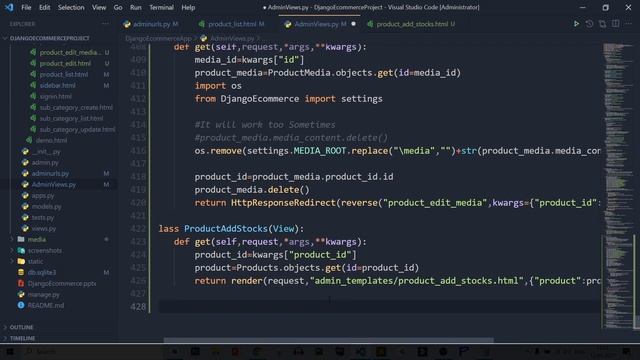Open db.sqlite3 in explorer
640x360 pixels.
pos(42,272)
